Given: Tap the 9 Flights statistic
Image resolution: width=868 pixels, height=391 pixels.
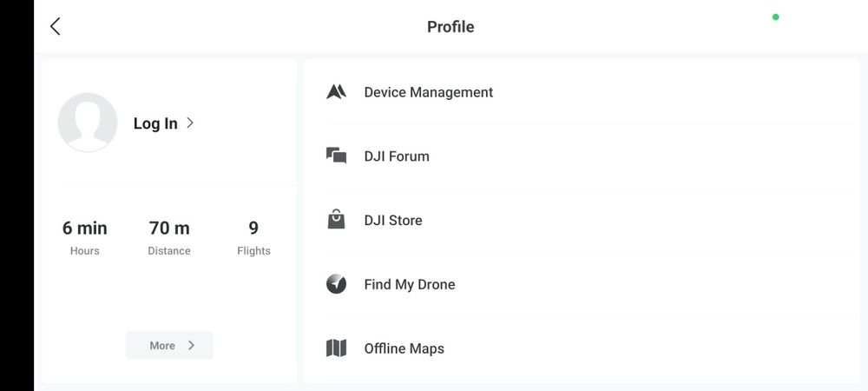Looking at the screenshot, I should [x=253, y=237].
